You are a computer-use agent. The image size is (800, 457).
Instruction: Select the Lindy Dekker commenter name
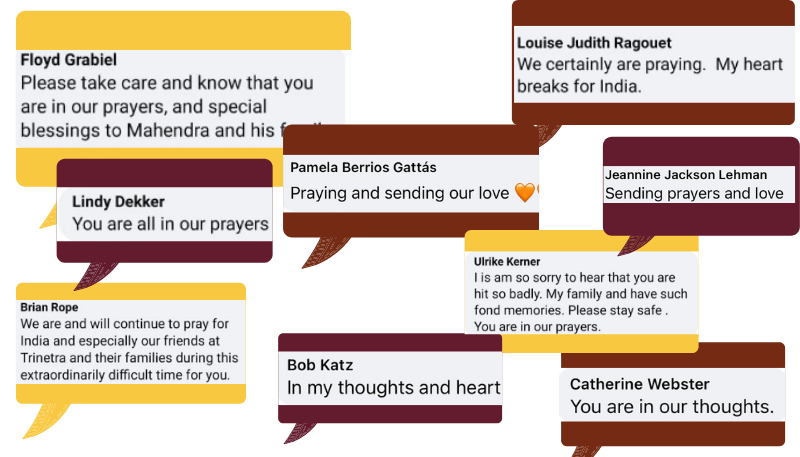(118, 201)
